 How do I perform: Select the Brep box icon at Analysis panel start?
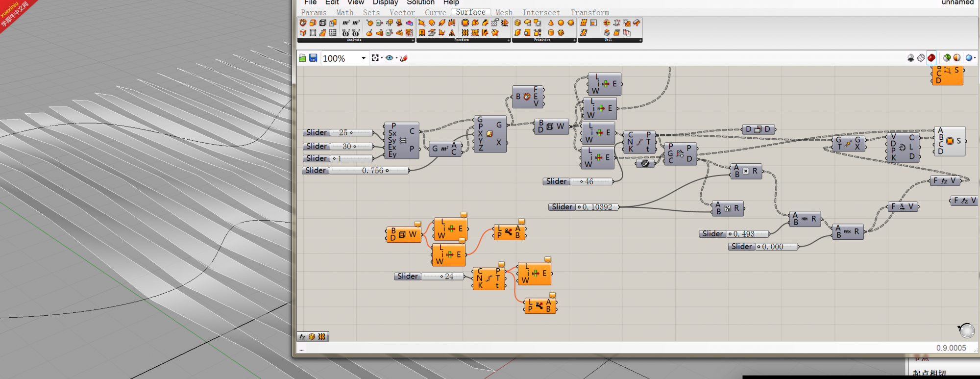(x=303, y=23)
